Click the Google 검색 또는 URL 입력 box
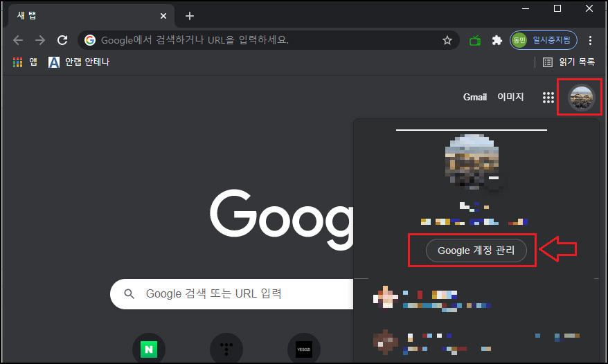608x364 pixels. (x=232, y=294)
